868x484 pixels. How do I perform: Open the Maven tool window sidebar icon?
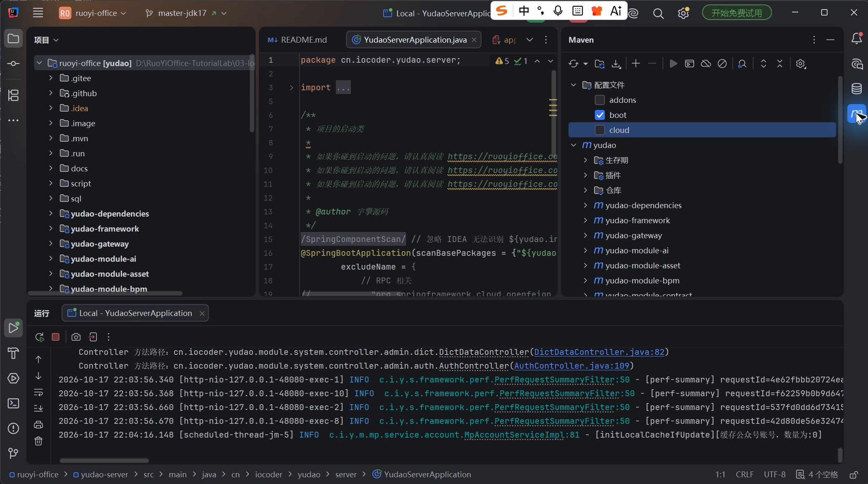point(856,114)
